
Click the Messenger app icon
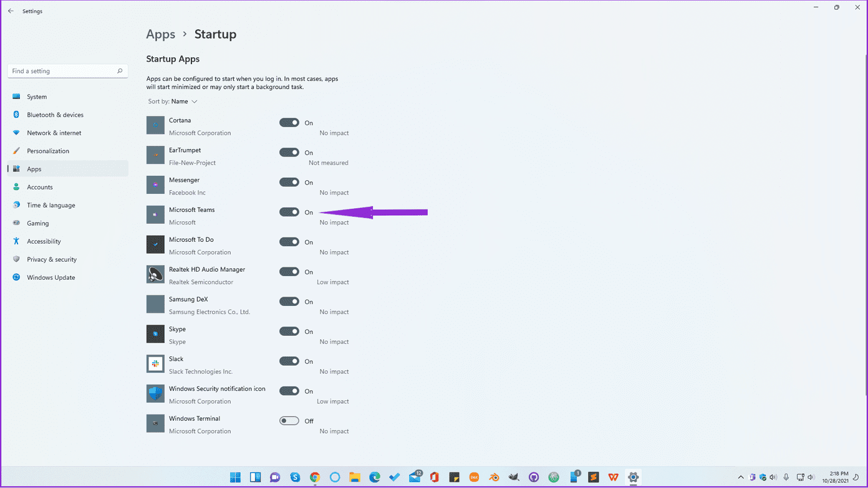click(x=155, y=185)
